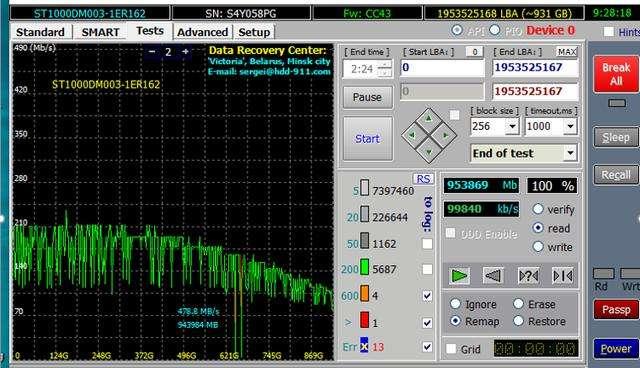Click the Start scan button

click(x=367, y=139)
